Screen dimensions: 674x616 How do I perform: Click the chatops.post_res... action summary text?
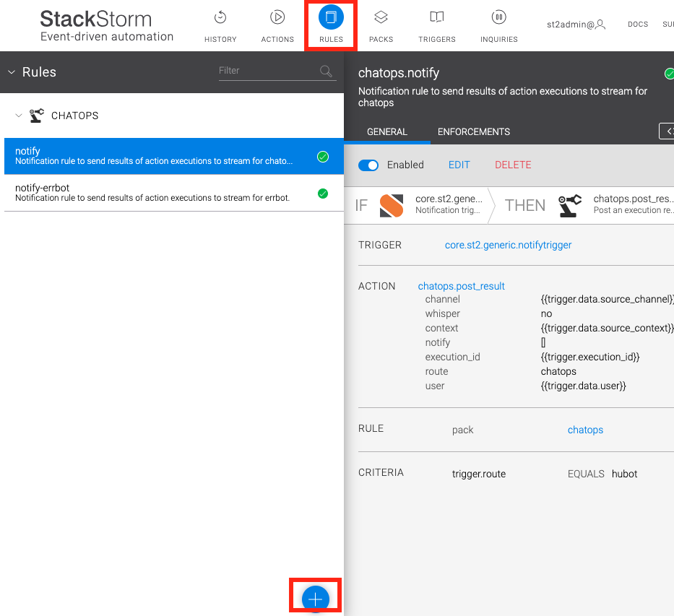[633, 199]
